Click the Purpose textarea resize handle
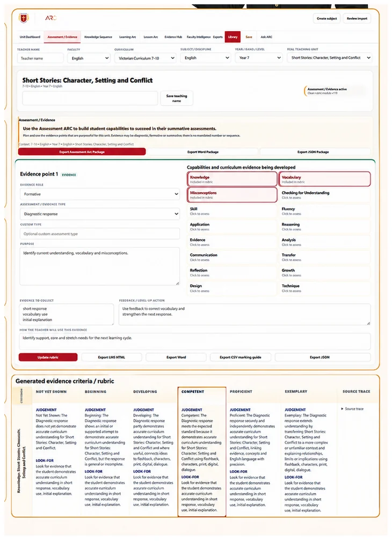392x541 pixels. (177, 283)
